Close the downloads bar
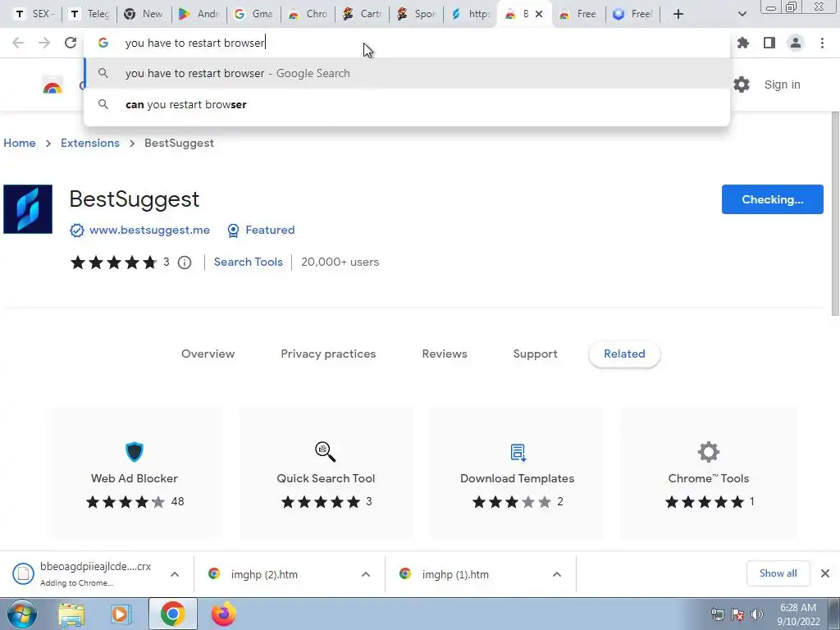840x630 pixels. [x=825, y=573]
